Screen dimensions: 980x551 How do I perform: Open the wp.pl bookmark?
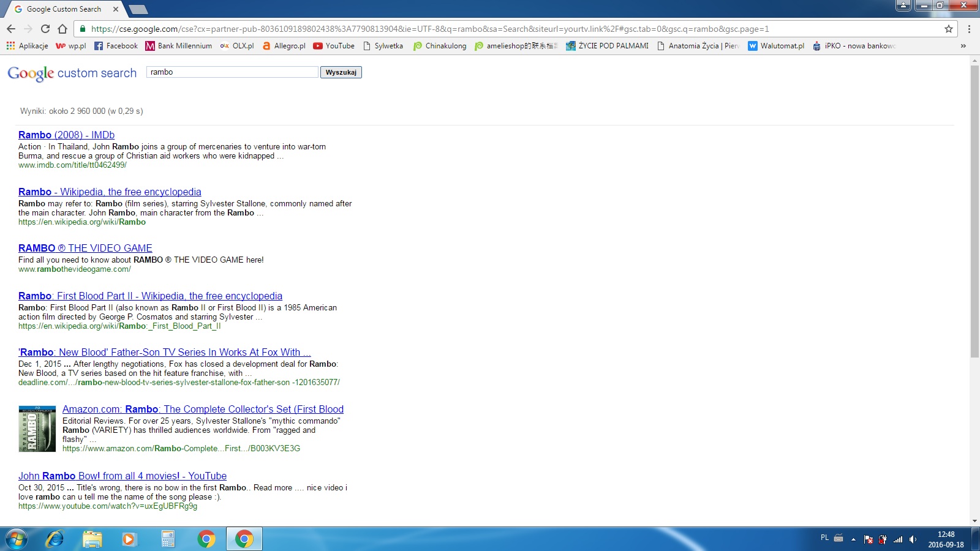(71, 46)
